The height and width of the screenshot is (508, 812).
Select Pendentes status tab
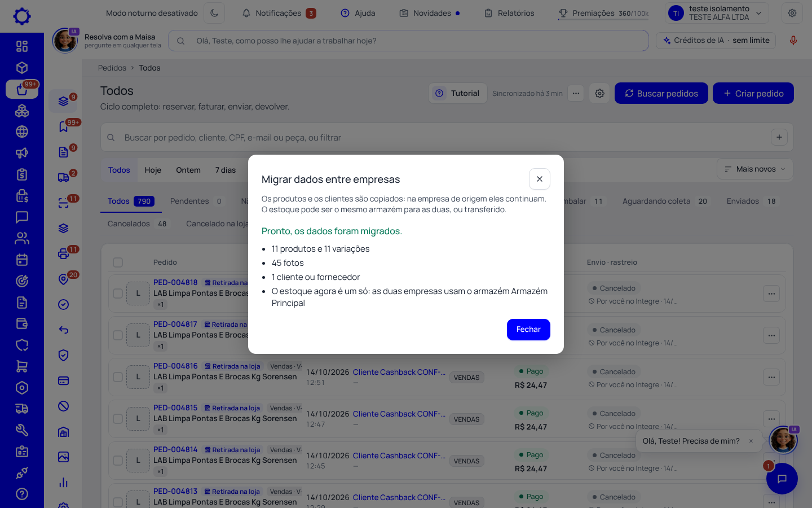pos(197,202)
